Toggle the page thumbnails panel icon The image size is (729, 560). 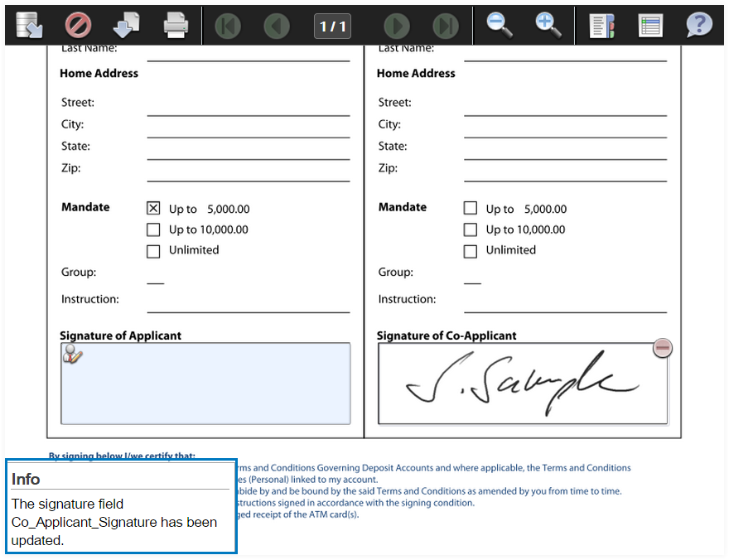coord(602,25)
